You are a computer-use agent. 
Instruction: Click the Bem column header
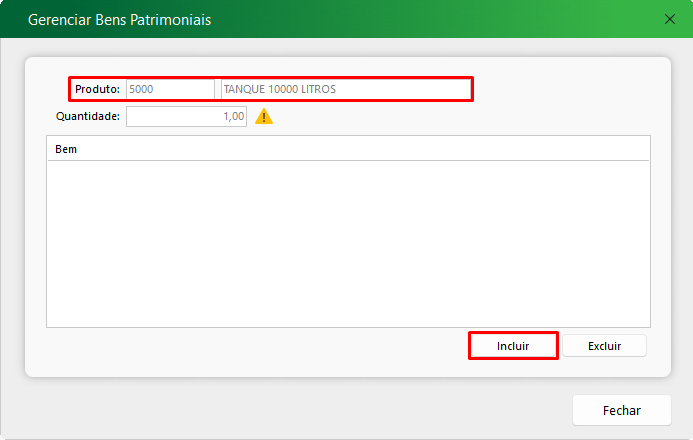(66, 149)
